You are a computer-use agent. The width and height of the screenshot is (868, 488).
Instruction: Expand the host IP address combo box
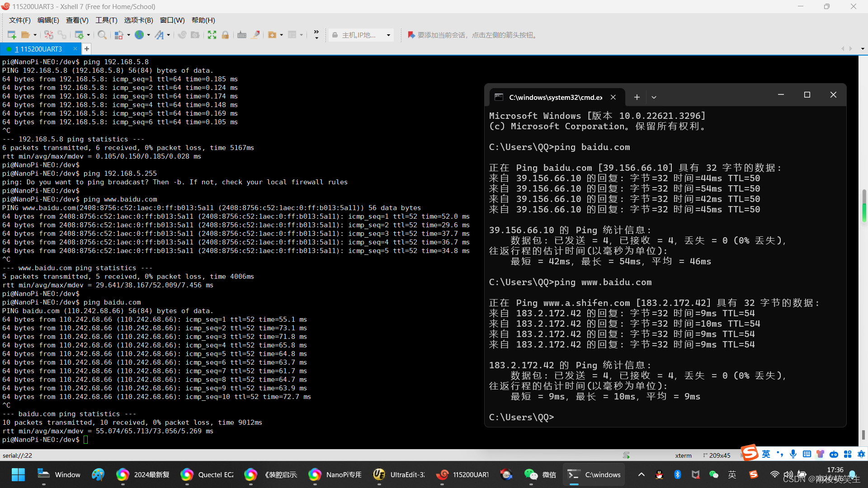tap(388, 35)
